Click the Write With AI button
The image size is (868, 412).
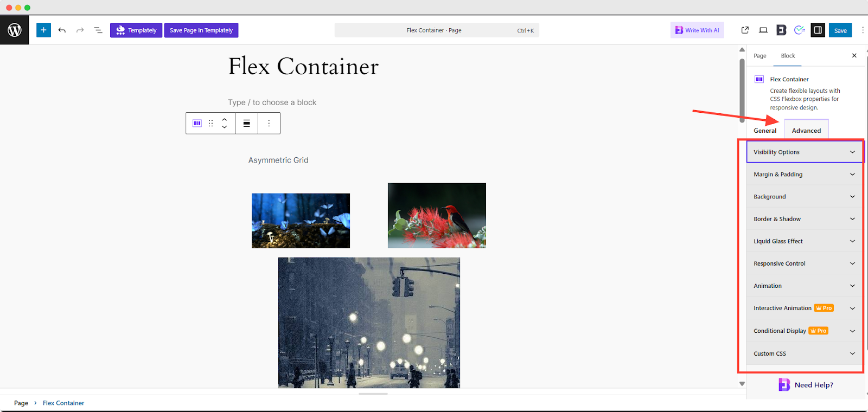(x=697, y=30)
